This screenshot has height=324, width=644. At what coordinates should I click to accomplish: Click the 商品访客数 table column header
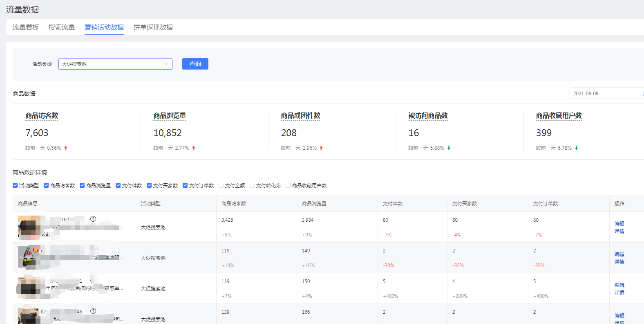click(234, 203)
